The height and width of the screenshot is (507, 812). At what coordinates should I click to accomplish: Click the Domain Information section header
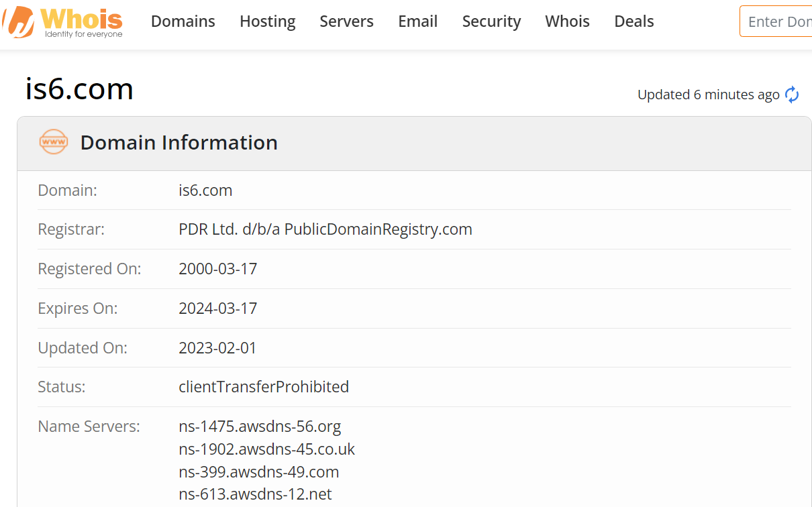179,142
